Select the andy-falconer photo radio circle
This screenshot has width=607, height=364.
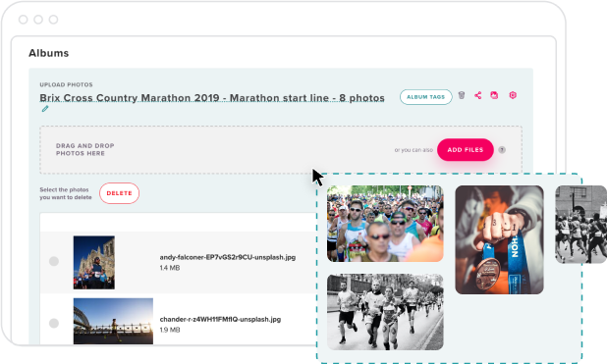click(x=54, y=261)
